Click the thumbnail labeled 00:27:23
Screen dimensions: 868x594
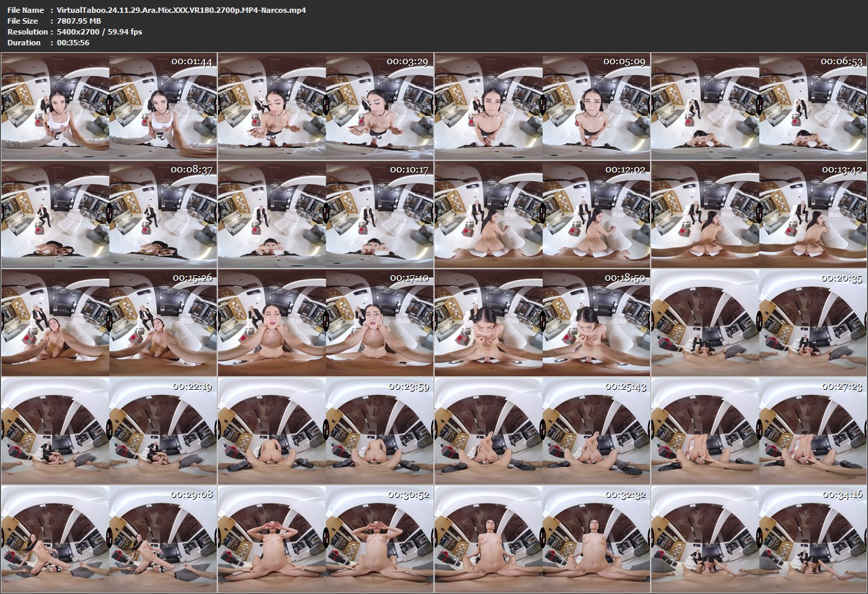pos(759,431)
